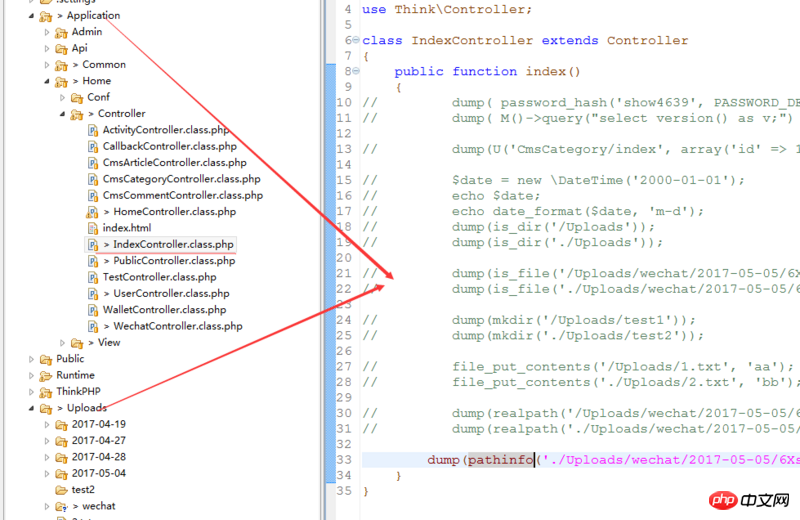Select HomeController.class.php file
This screenshot has width=800, height=520.
(174, 212)
